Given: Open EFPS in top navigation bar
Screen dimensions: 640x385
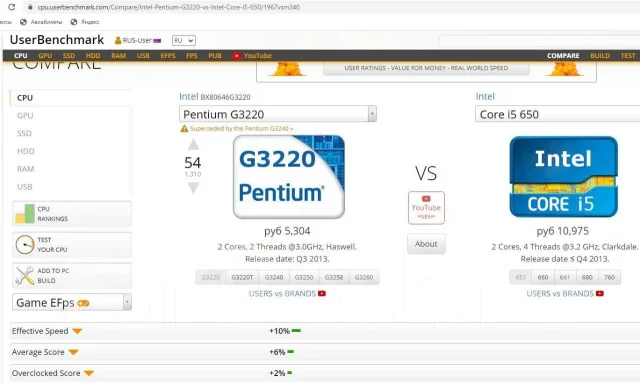Looking at the screenshot, I should click(168, 56).
